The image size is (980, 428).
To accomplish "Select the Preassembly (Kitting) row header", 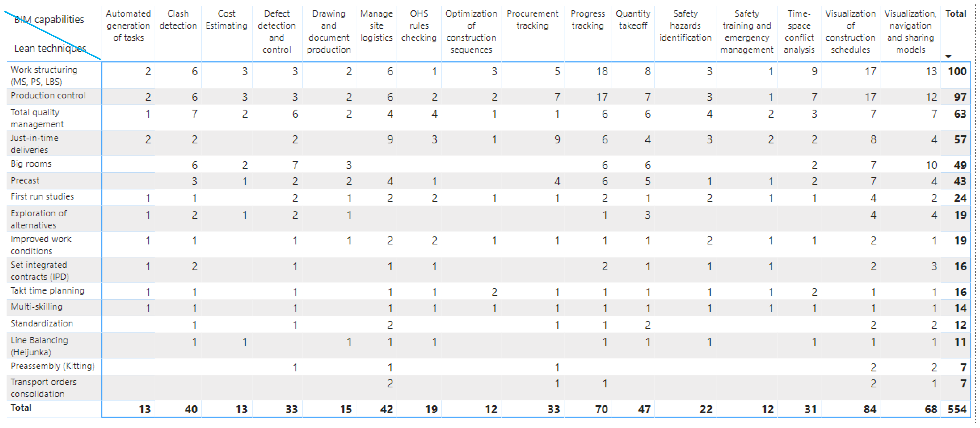I will (x=53, y=366).
